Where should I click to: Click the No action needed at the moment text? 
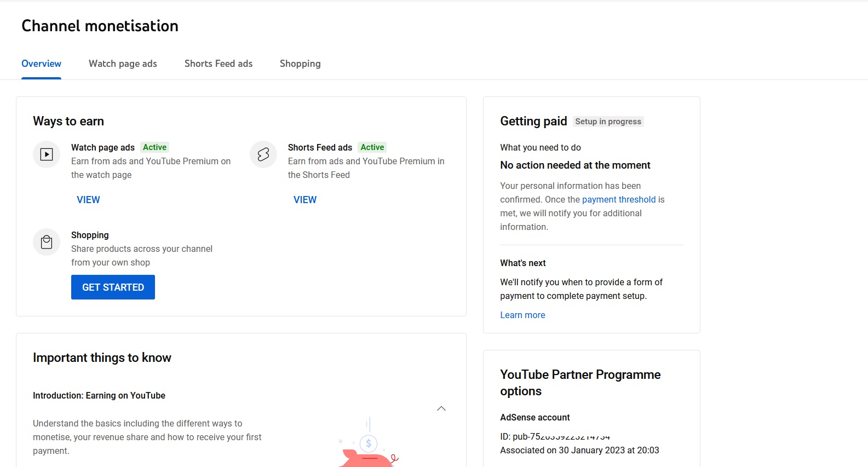(575, 165)
